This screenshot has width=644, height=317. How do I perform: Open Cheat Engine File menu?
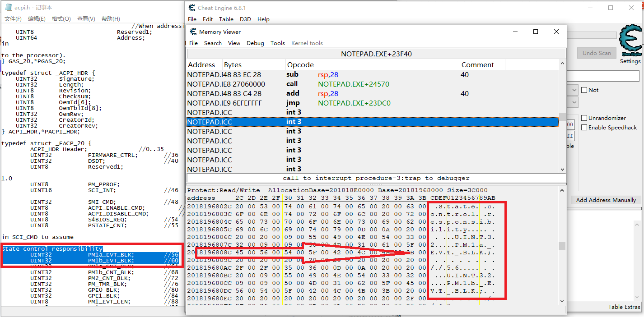click(192, 19)
